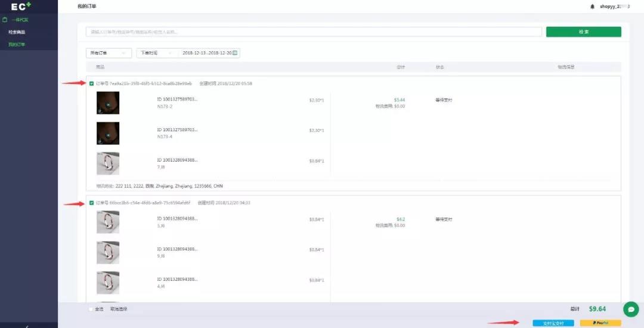Click the $9.64 grand total
Viewport: 644px width, 328px height.
[x=597, y=309]
